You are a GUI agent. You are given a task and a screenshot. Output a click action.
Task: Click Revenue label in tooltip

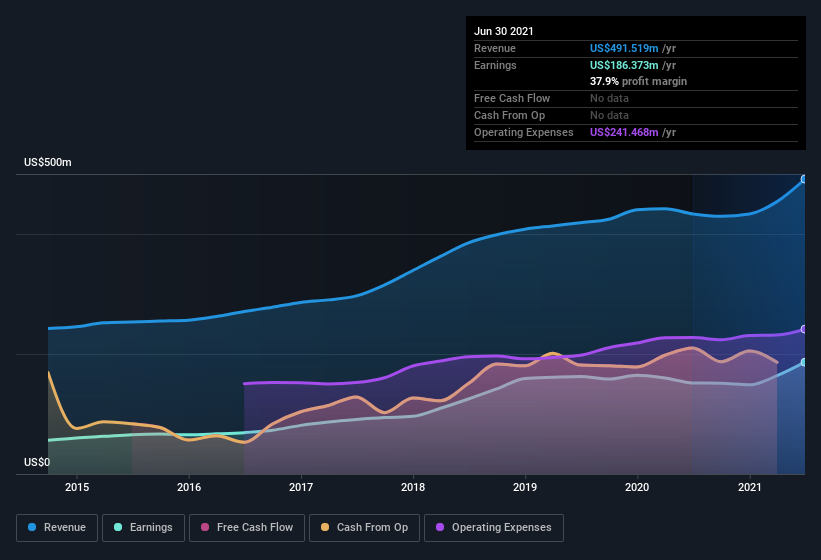coord(495,48)
